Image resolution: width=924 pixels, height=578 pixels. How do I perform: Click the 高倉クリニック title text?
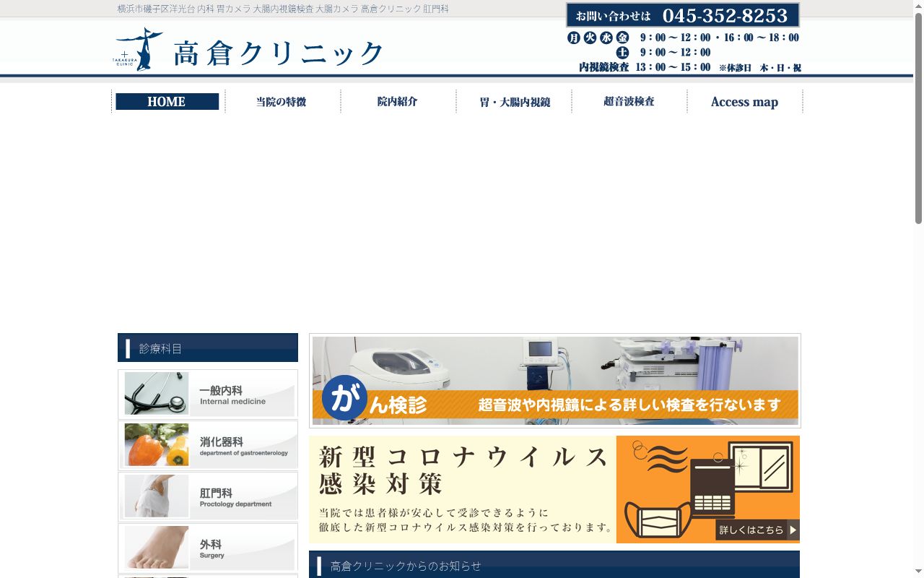coord(279,53)
